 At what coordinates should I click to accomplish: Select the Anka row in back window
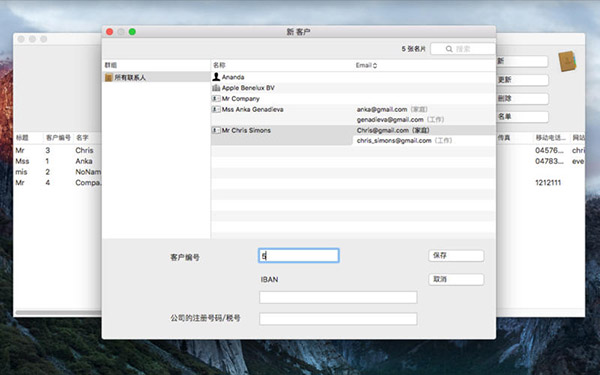57,161
